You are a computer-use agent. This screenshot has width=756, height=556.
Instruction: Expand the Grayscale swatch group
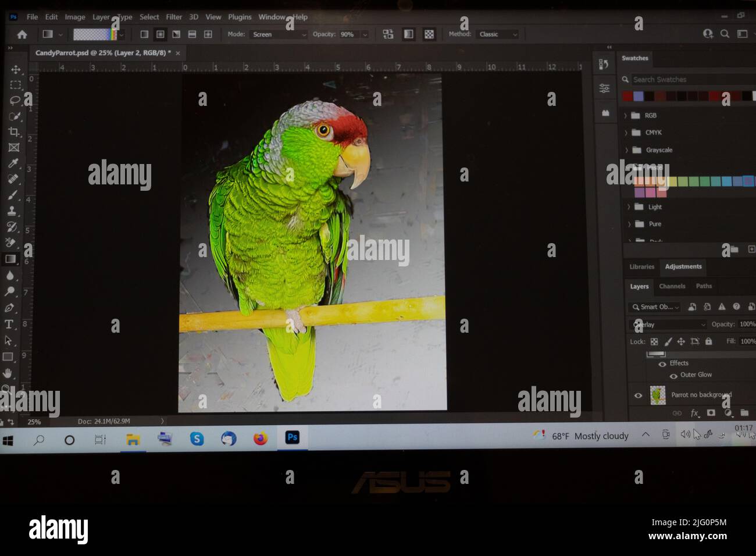(626, 150)
